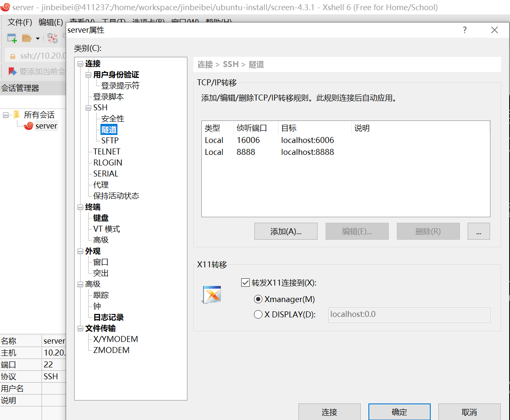The image size is (510, 420).
Task: Cancel with the 取消 button
Action: click(x=469, y=412)
